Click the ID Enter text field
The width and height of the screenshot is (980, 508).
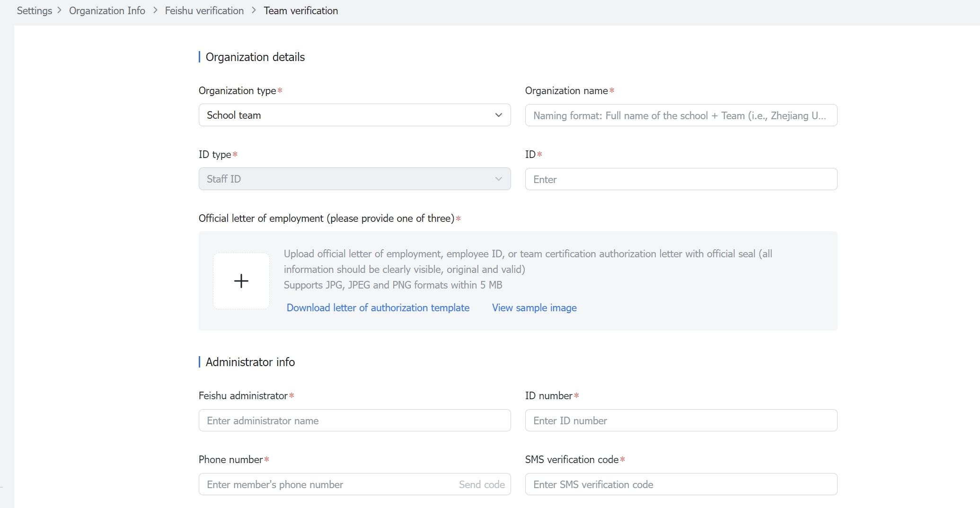[680, 179]
